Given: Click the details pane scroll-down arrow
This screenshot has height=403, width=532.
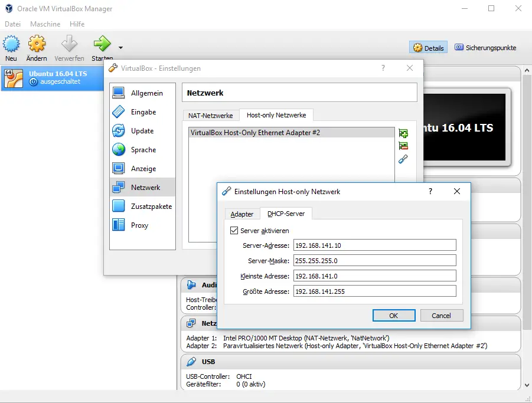Looking at the screenshot, I should click(x=527, y=385).
